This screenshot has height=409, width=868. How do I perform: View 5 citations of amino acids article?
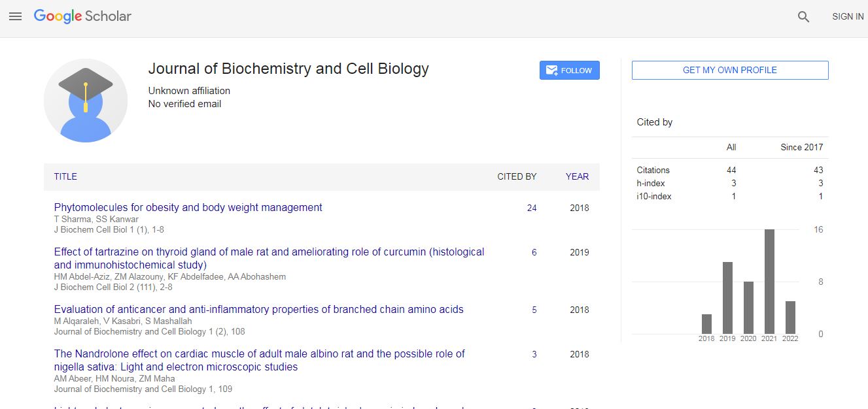tap(534, 310)
